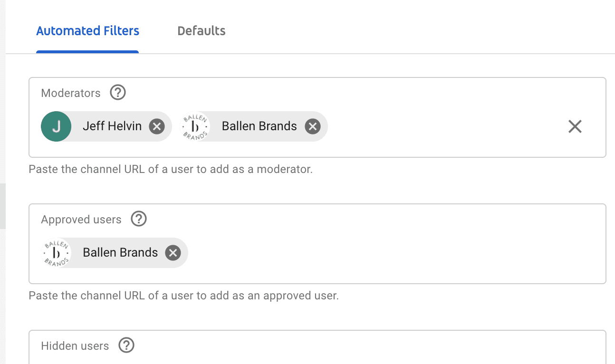
Task: Open the Approved users help icon
Action: (139, 219)
